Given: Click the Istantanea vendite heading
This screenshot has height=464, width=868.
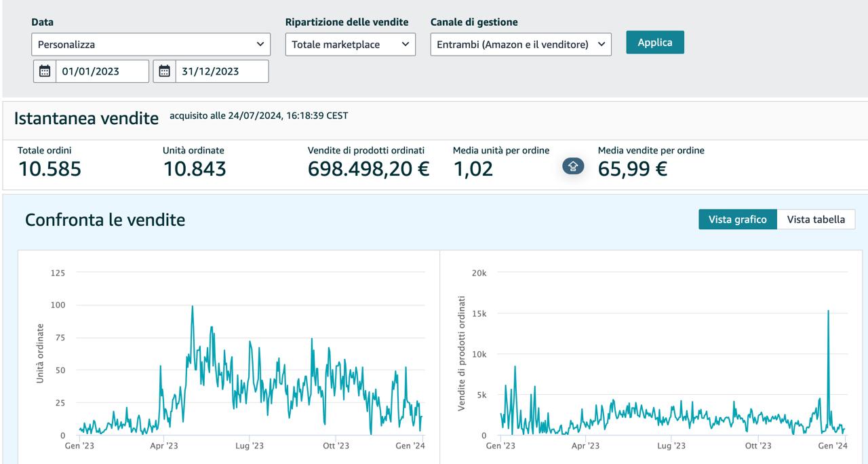Looking at the screenshot, I should tap(86, 118).
